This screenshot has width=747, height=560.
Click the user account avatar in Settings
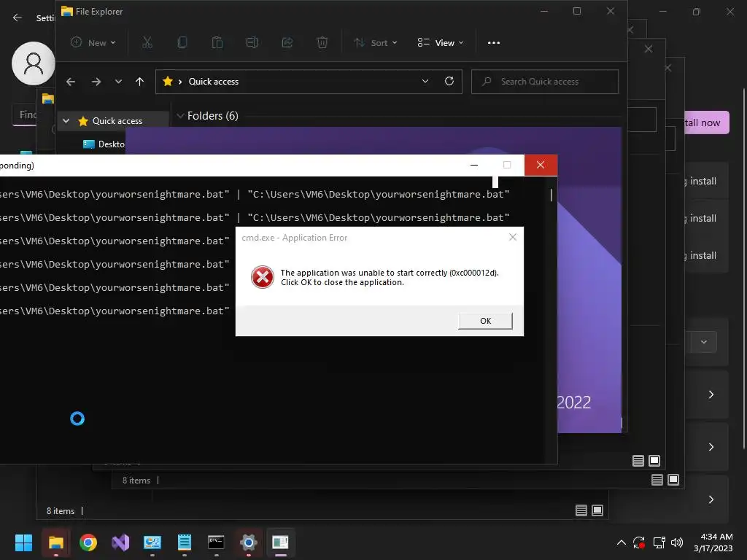click(x=34, y=63)
